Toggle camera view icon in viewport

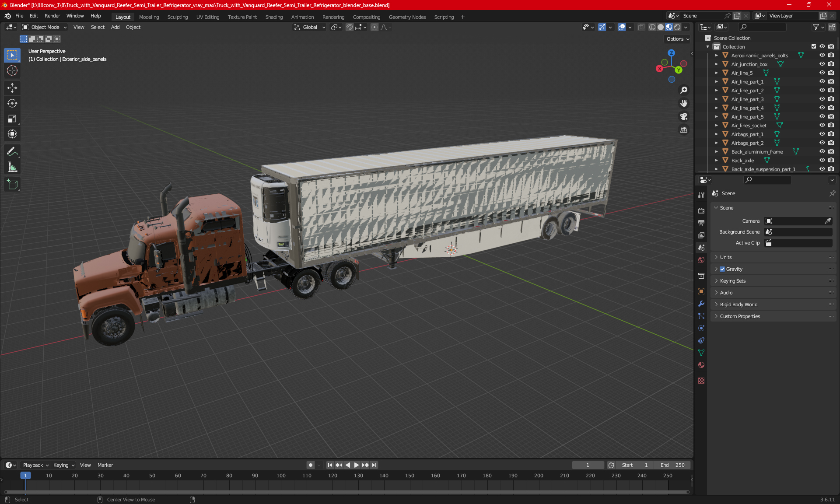(683, 116)
